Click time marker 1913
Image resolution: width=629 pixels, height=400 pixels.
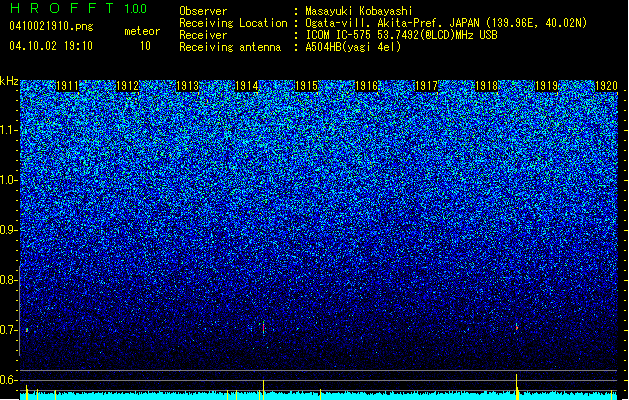point(187,86)
